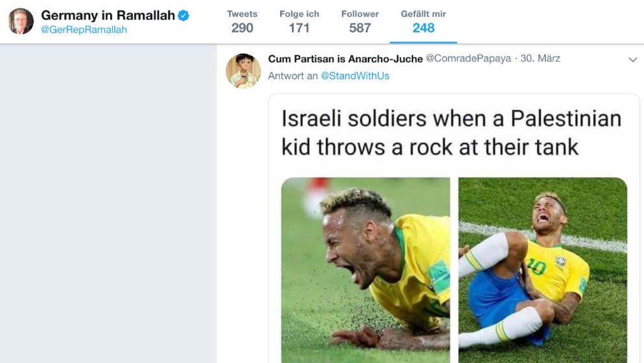
Task: Click the Antwort an reply label
Action: pyautogui.click(x=292, y=76)
